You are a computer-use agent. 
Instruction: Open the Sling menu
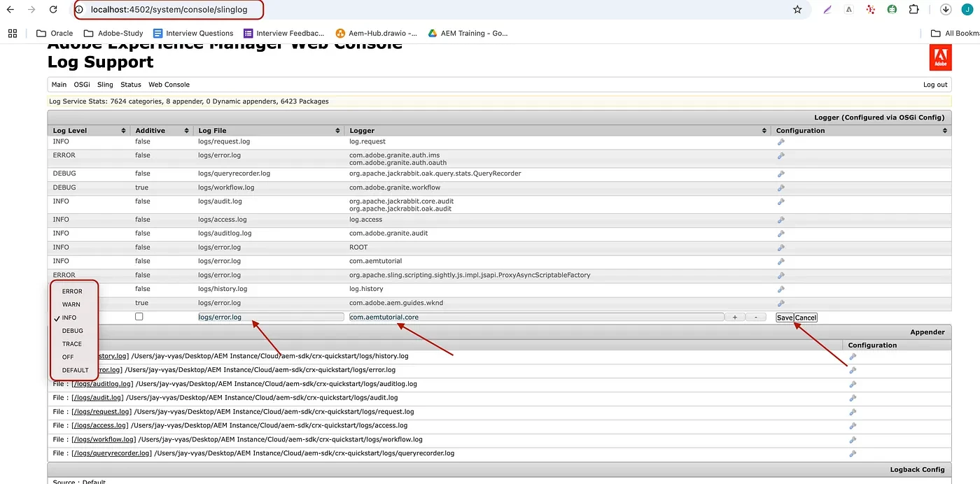[x=105, y=85]
